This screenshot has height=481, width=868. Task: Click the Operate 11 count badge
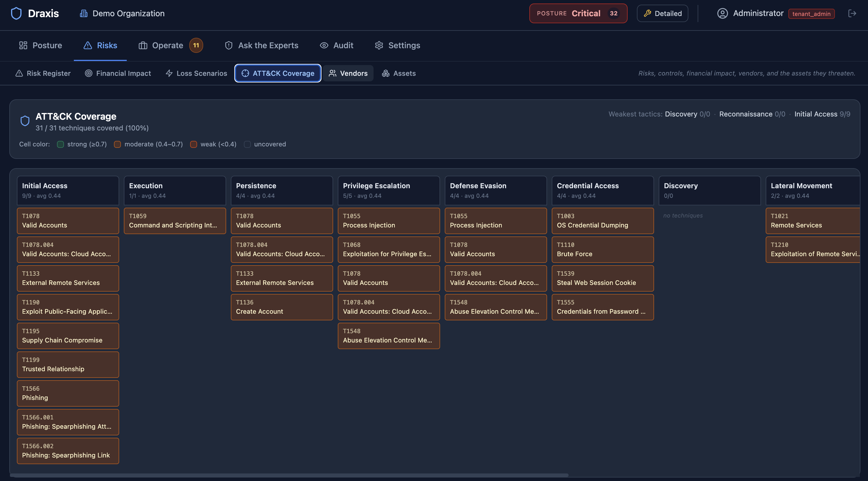coord(196,45)
